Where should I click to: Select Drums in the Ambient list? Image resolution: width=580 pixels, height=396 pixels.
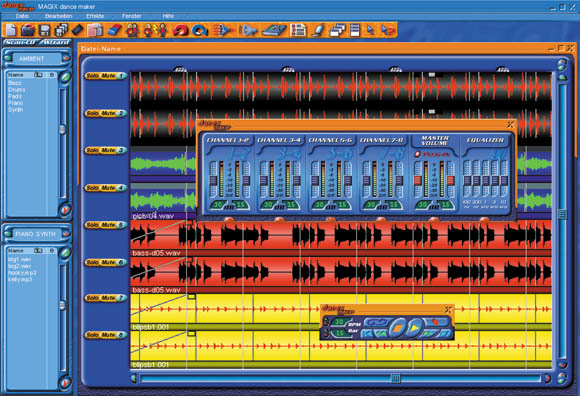pyautogui.click(x=17, y=89)
